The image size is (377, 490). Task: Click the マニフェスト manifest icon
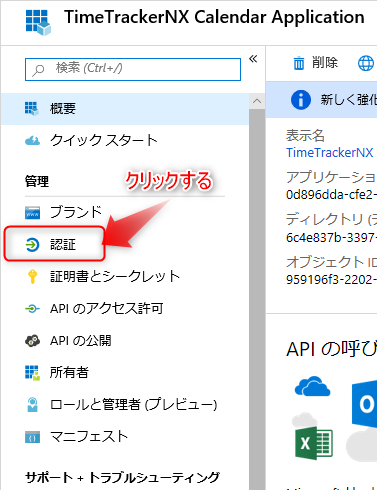(32, 437)
